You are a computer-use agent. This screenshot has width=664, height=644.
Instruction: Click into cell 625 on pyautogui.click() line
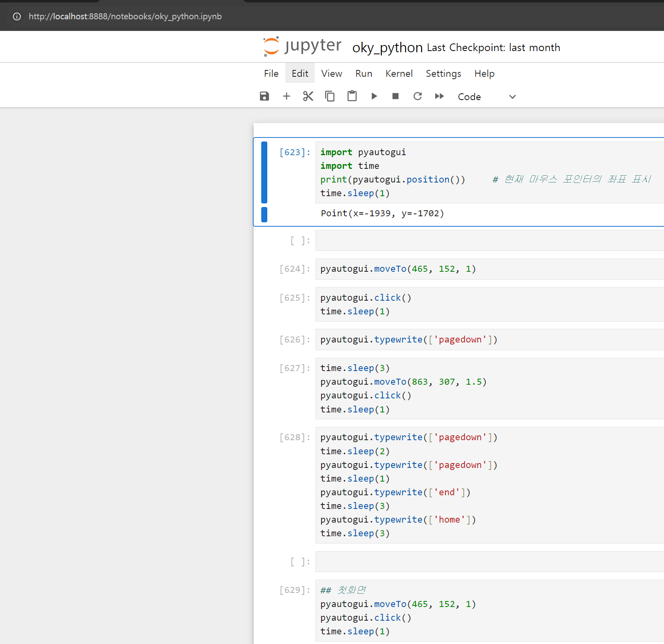(x=366, y=298)
